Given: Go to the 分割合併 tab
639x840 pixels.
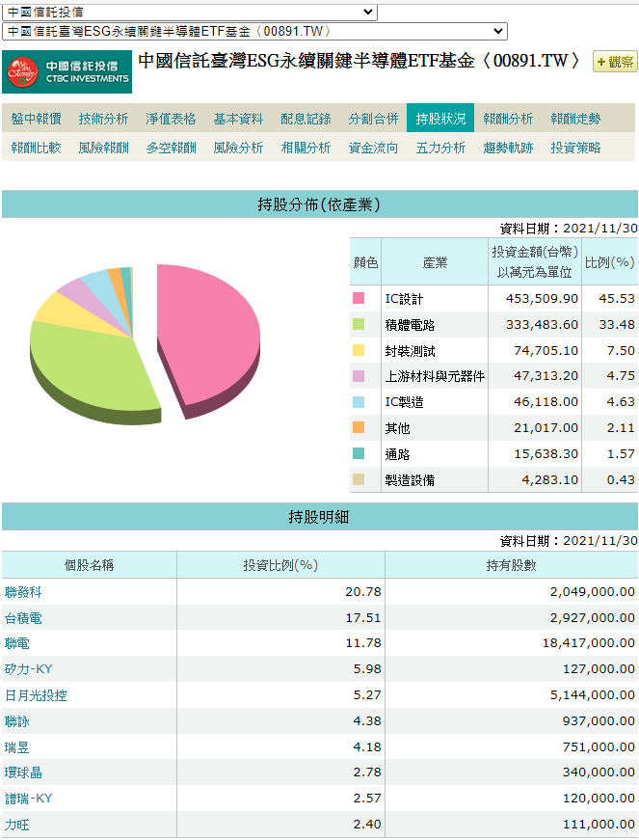Looking at the screenshot, I should tap(373, 119).
